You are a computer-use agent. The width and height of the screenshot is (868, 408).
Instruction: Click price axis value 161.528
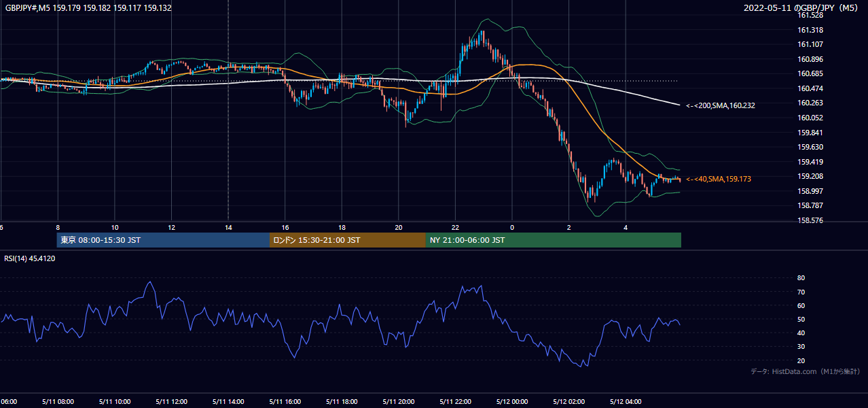810,15
